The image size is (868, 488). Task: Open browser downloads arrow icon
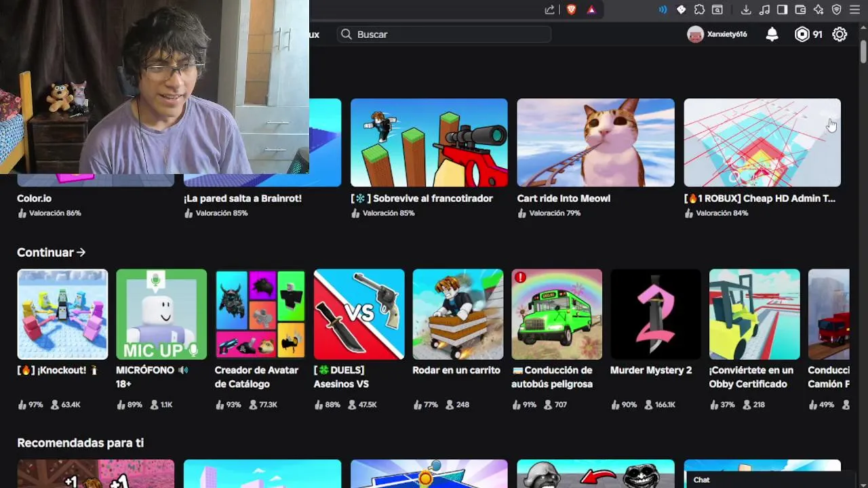pyautogui.click(x=746, y=9)
